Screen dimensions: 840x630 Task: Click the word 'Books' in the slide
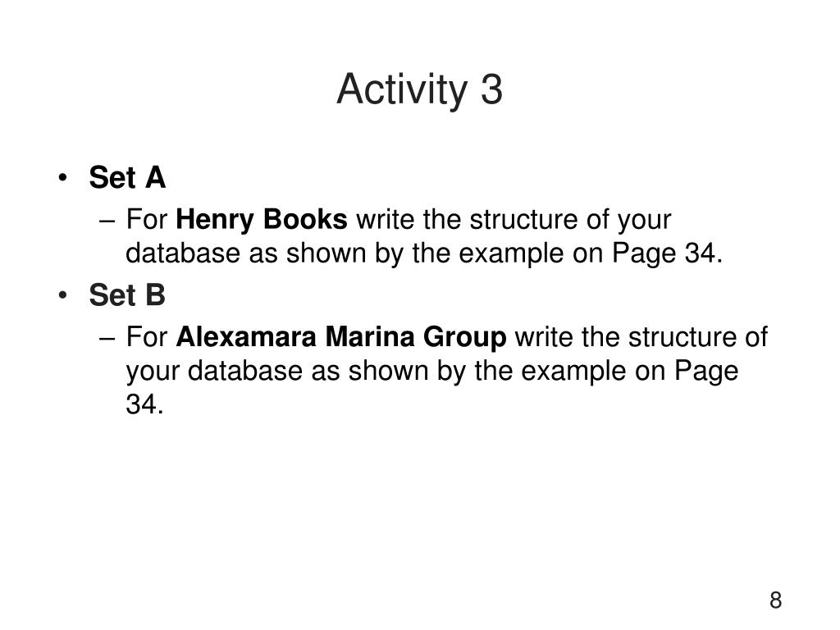(x=305, y=220)
